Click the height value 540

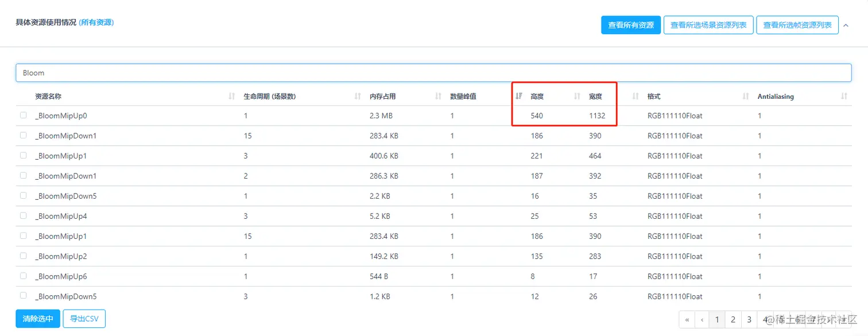click(x=537, y=115)
